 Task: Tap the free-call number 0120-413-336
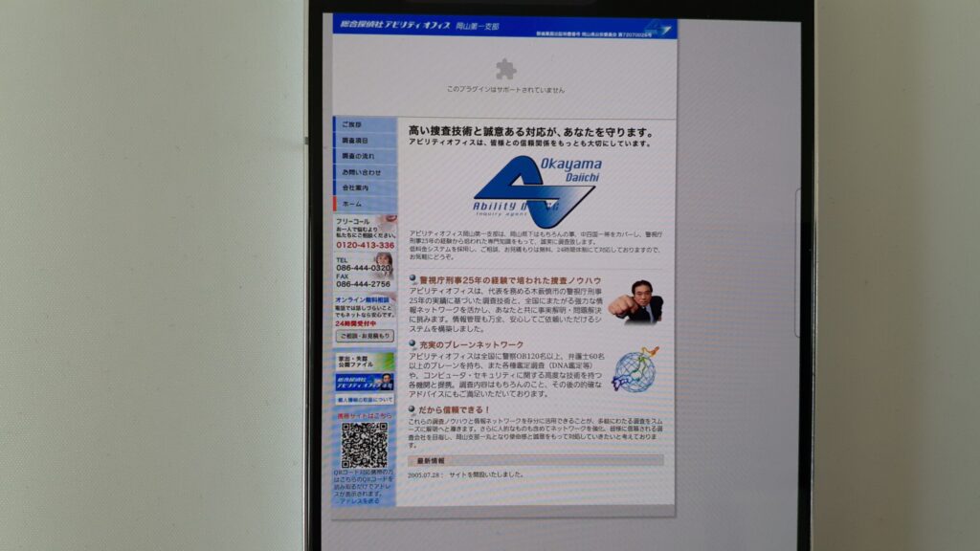coord(365,246)
